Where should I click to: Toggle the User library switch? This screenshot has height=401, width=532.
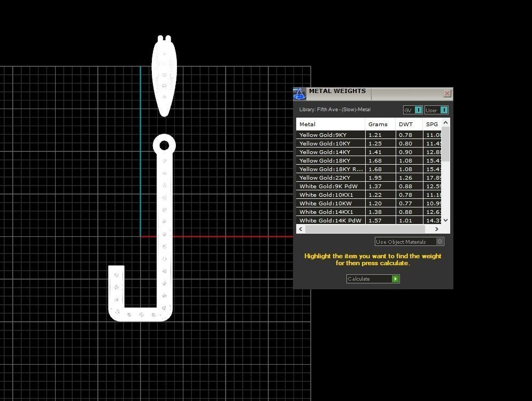(436, 110)
